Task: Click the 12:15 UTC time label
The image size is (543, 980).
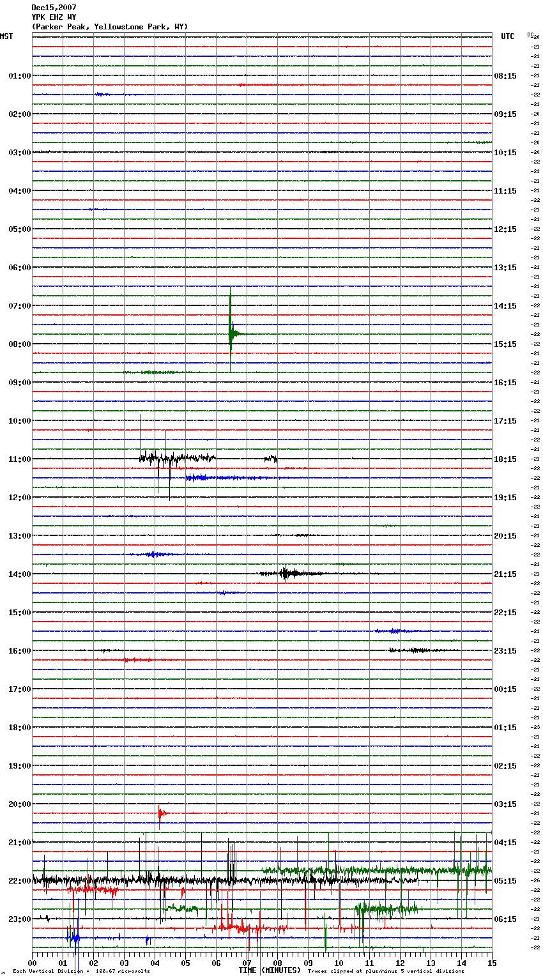Action: point(505,229)
